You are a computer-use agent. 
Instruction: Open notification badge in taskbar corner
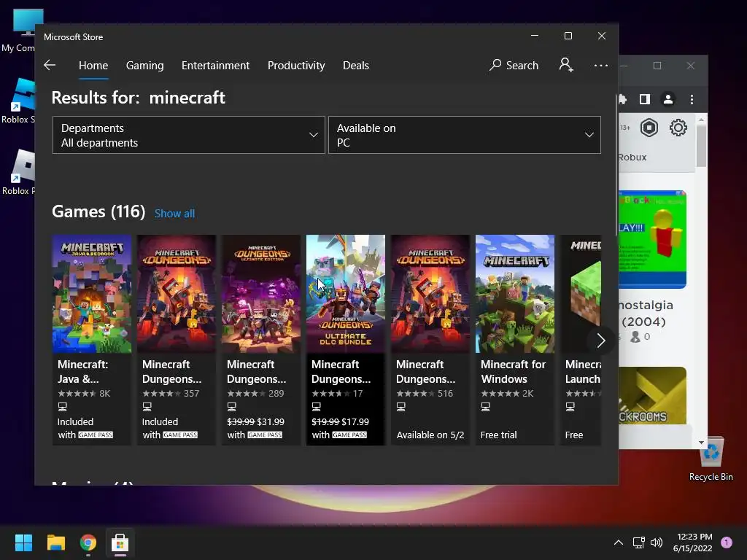pyautogui.click(x=727, y=542)
